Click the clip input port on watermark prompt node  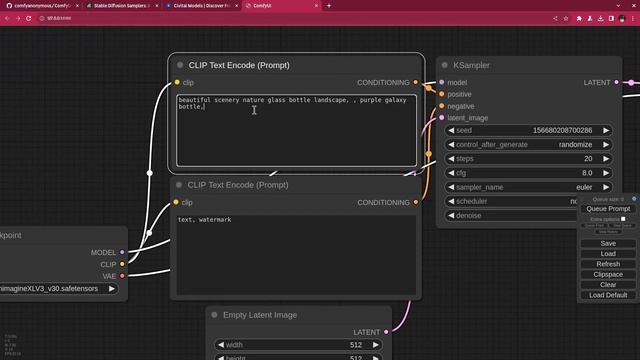(x=176, y=202)
